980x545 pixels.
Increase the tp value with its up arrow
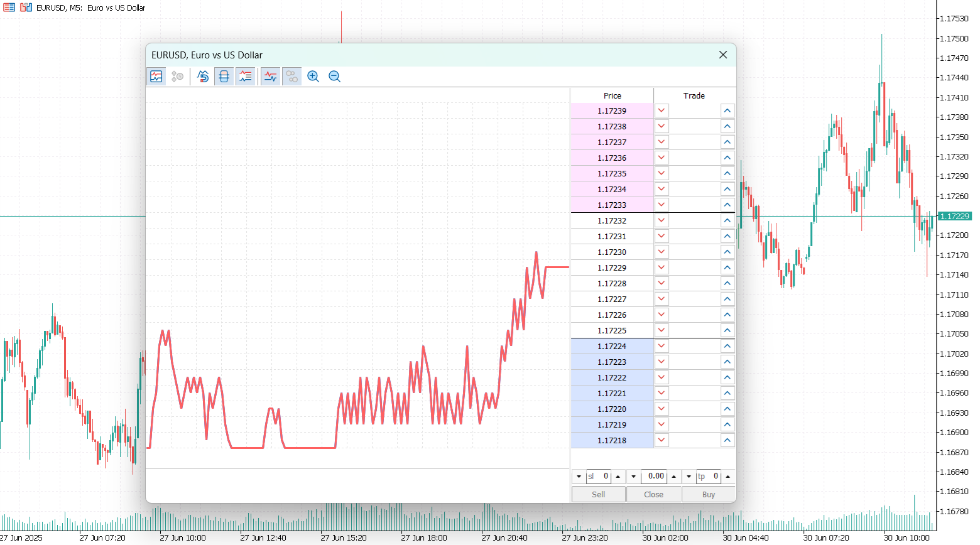727,477
